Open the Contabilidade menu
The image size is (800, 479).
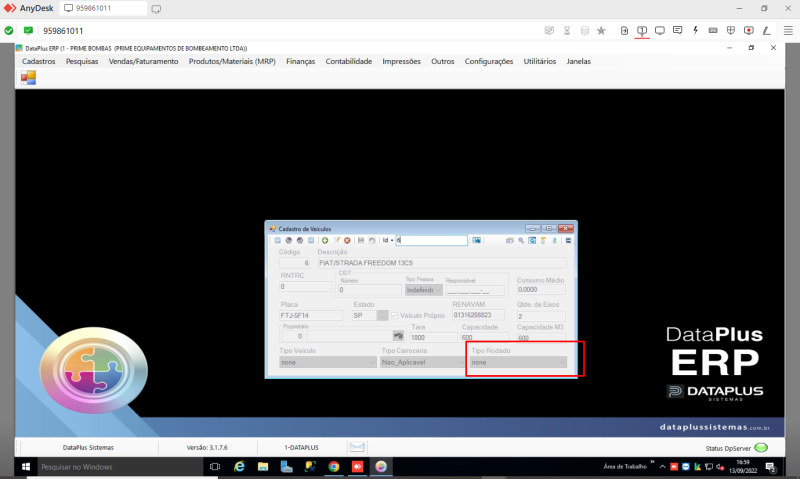coord(349,61)
